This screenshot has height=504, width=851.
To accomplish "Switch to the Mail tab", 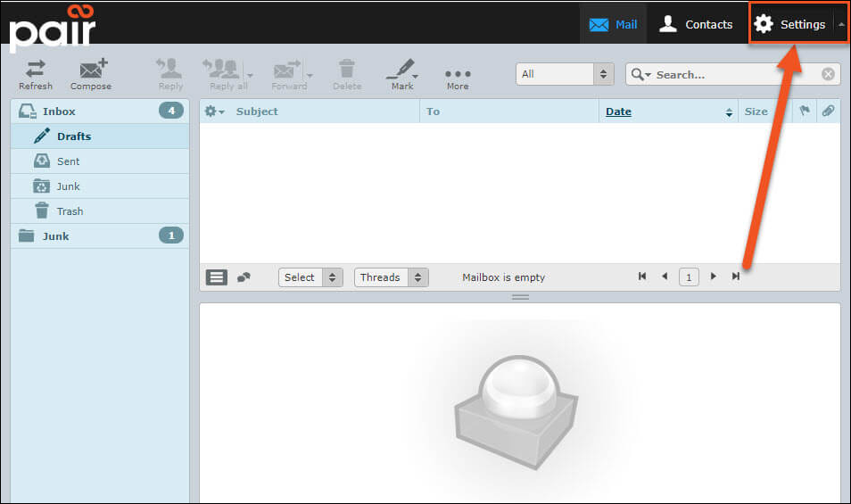I will pyautogui.click(x=614, y=24).
